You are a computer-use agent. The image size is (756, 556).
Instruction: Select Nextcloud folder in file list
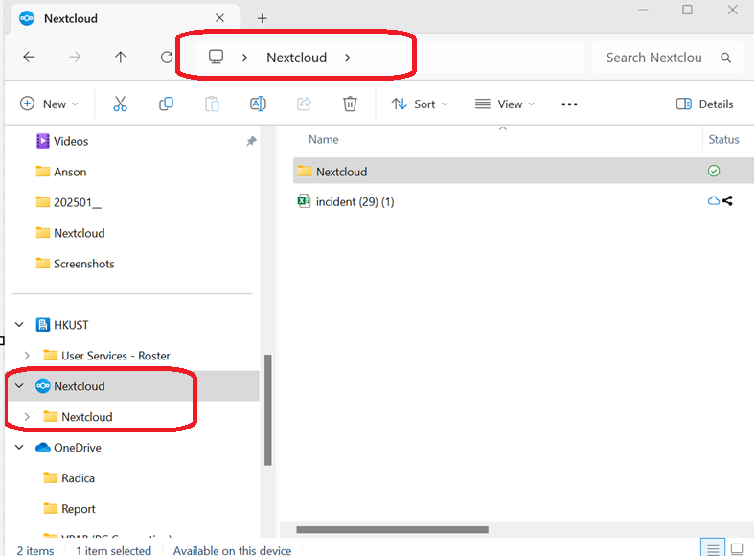pyautogui.click(x=523, y=171)
